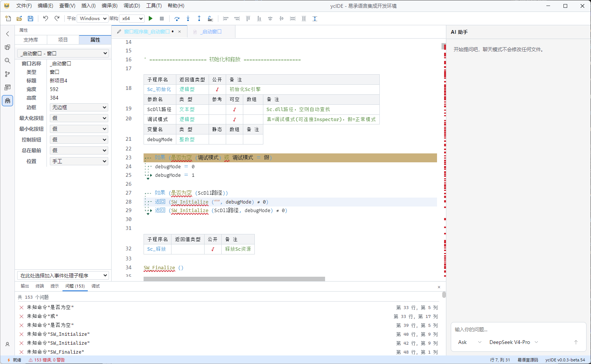Viewport: 591px width, 364px height.
Task: Click the save disk icon
Action: [30, 19]
